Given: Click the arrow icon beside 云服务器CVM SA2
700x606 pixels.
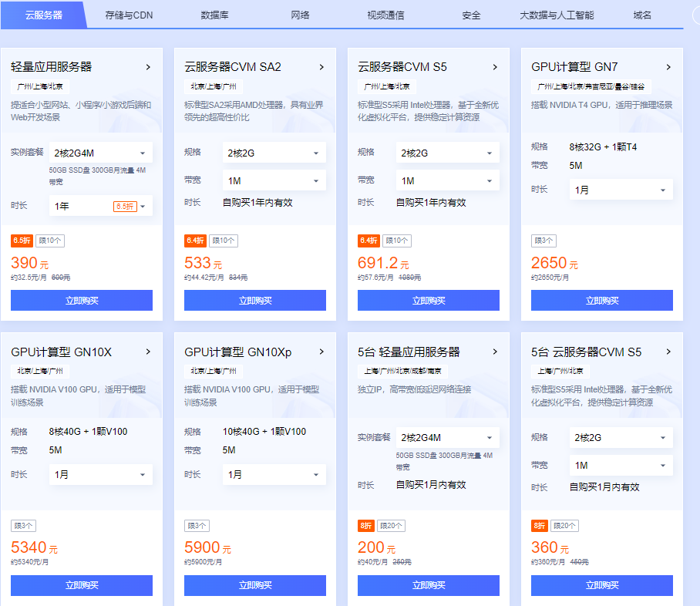Looking at the screenshot, I should [321, 67].
